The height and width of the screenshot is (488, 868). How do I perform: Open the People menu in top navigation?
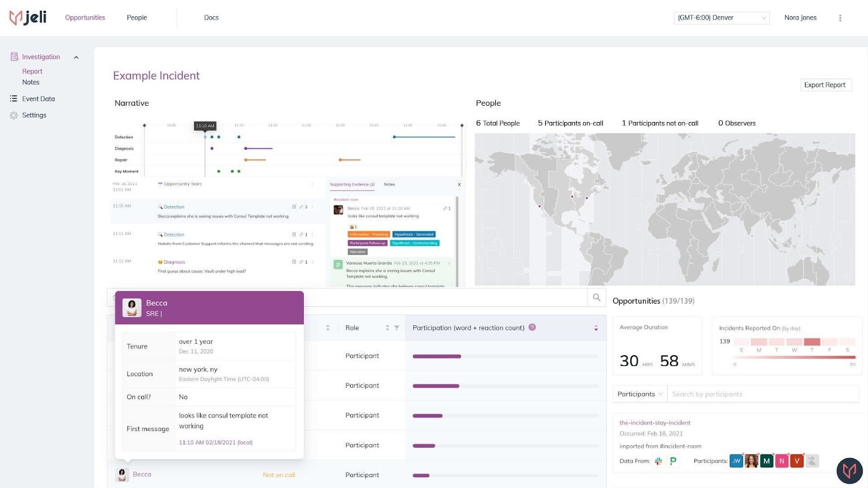(137, 18)
